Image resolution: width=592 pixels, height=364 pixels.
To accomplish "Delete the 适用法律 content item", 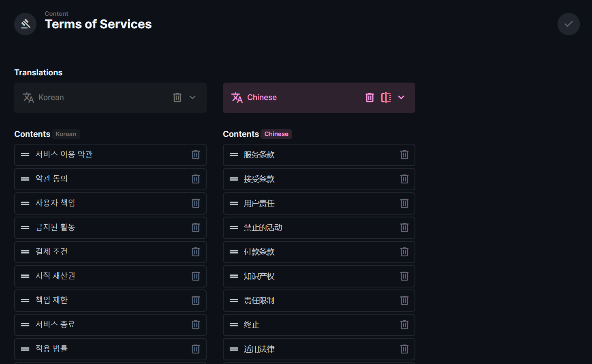I will pos(404,349).
